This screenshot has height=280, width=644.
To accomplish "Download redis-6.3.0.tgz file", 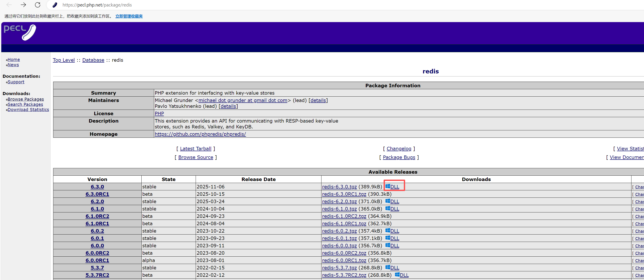I will point(339,187).
